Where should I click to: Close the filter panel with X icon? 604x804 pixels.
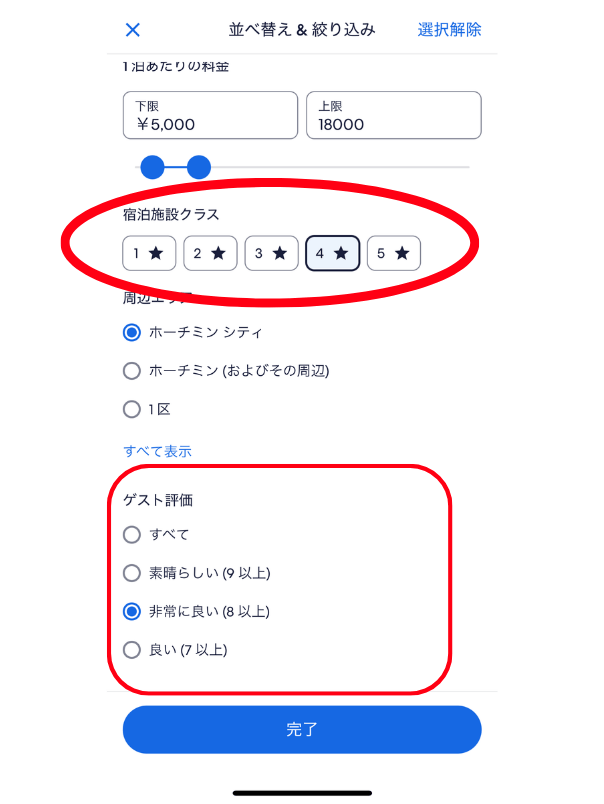(133, 30)
